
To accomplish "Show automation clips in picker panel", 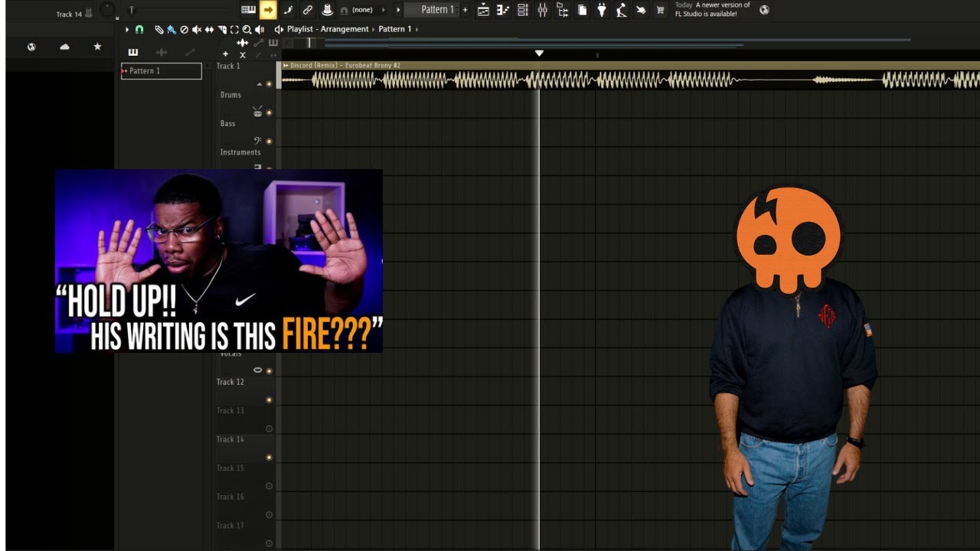I will point(190,52).
